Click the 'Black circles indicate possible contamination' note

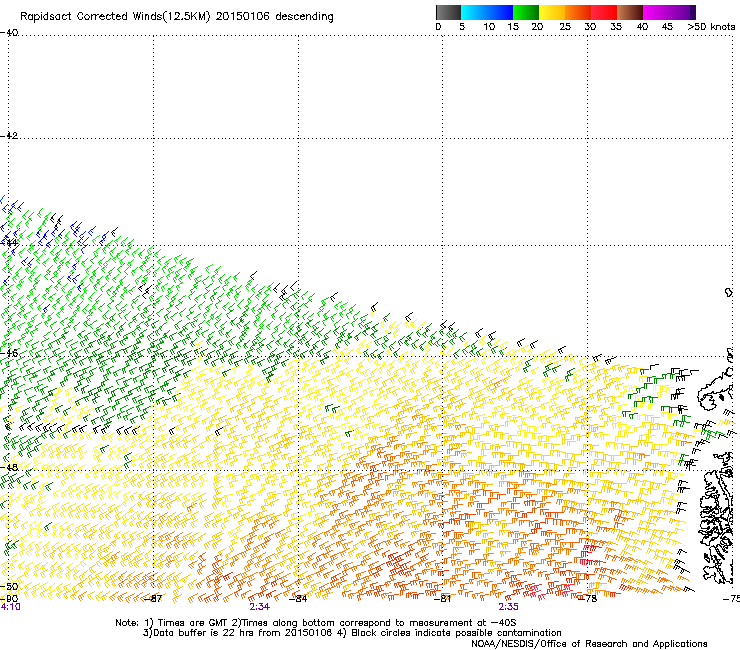pos(456,633)
